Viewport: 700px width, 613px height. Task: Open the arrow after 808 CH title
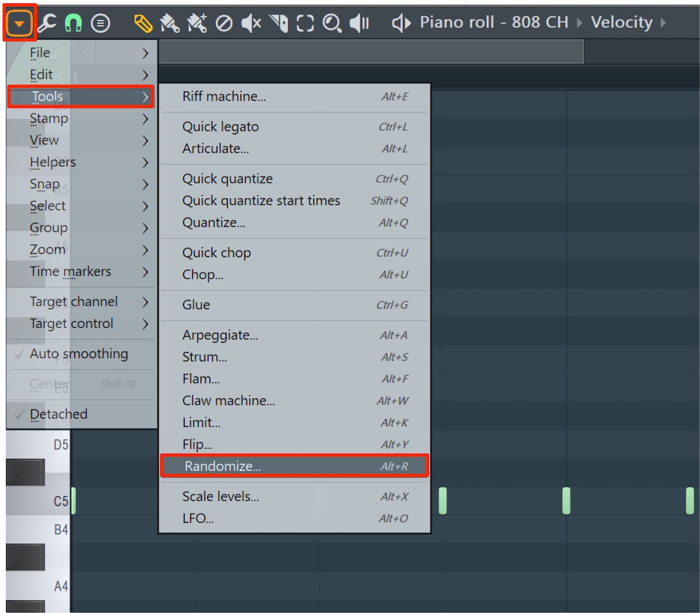579,23
